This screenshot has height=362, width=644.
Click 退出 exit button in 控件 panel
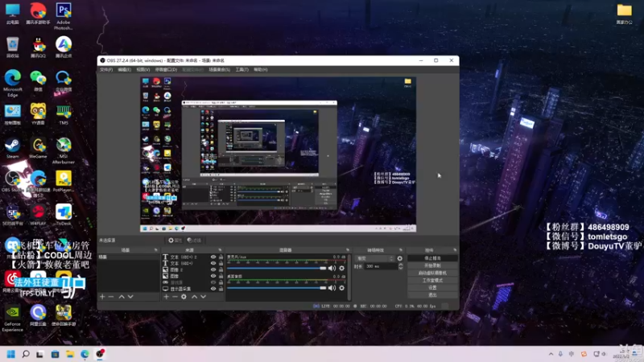click(x=432, y=294)
